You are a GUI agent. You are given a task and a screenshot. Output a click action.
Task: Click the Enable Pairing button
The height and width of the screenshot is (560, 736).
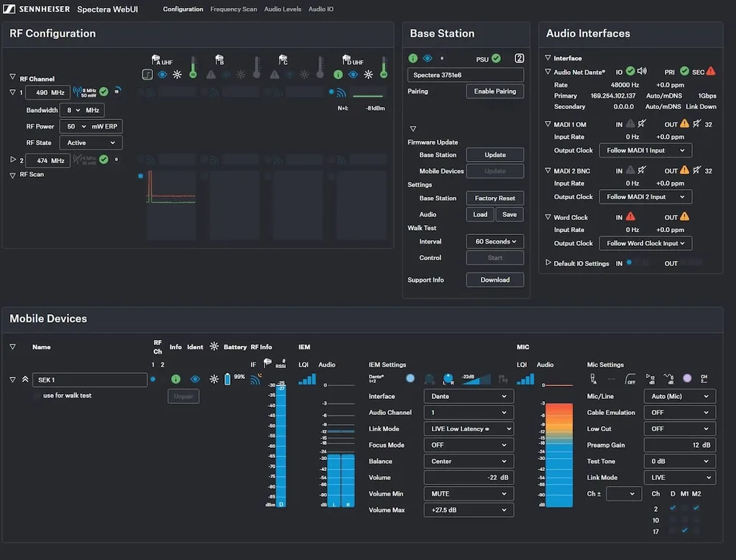494,91
